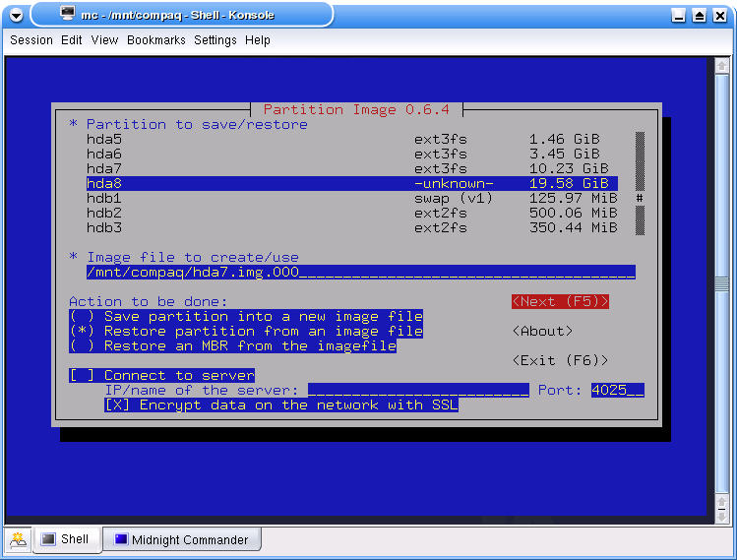Click the image file path input field
The height and width of the screenshot is (560, 737).
coord(360,272)
